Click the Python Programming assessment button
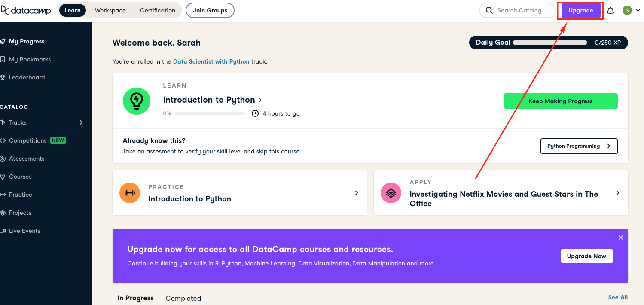Screen dimensions: 644x305 pos(579,146)
